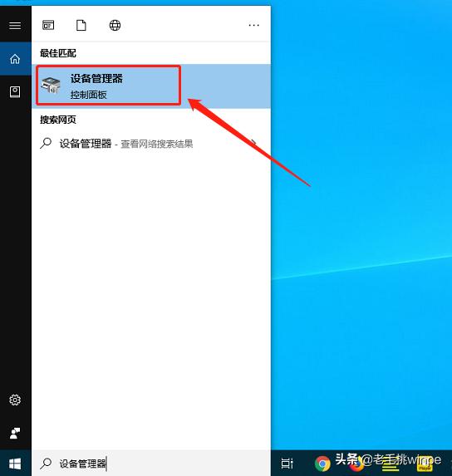The width and height of the screenshot is (452, 476).
Task: Filter results by Apps icon
Action: pyautogui.click(x=48, y=25)
